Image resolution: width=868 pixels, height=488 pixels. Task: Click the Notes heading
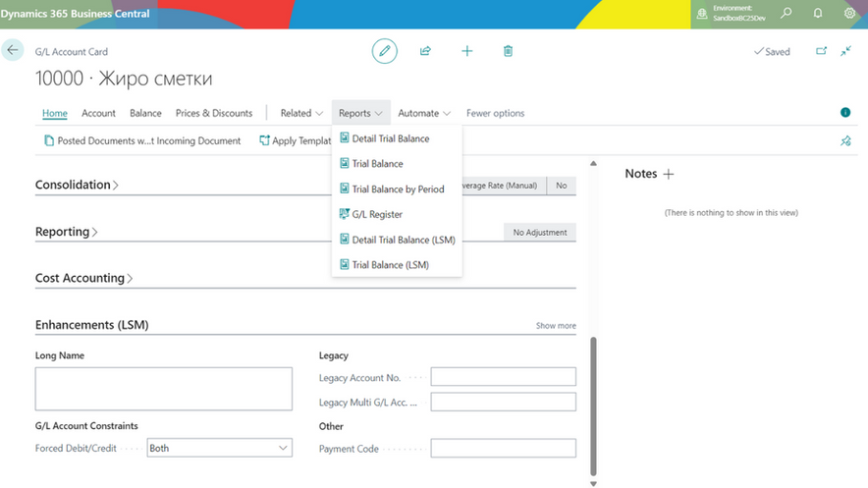coord(641,174)
